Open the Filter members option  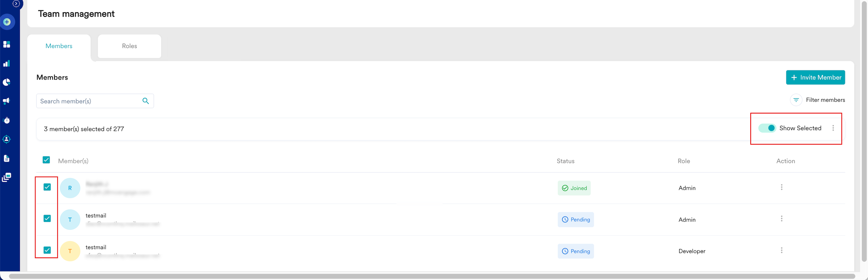pos(818,100)
